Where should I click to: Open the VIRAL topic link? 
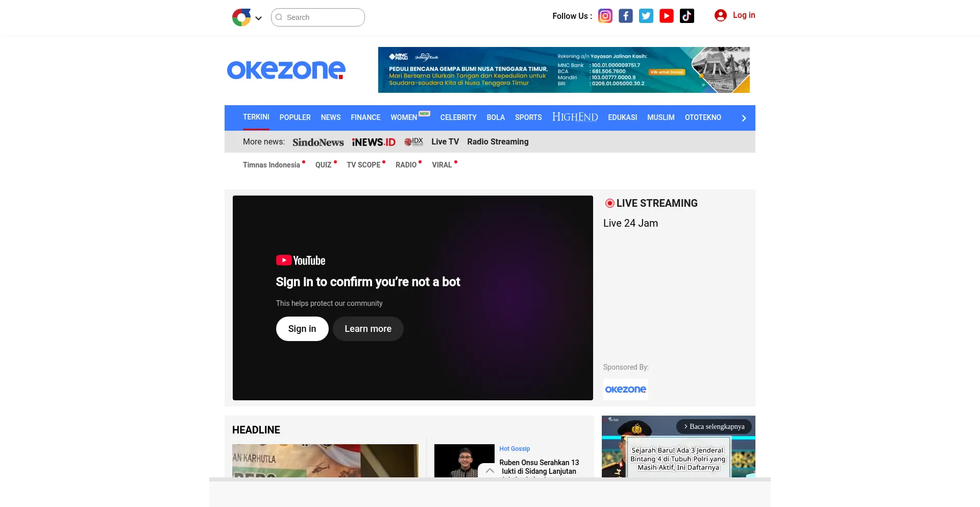click(x=442, y=165)
